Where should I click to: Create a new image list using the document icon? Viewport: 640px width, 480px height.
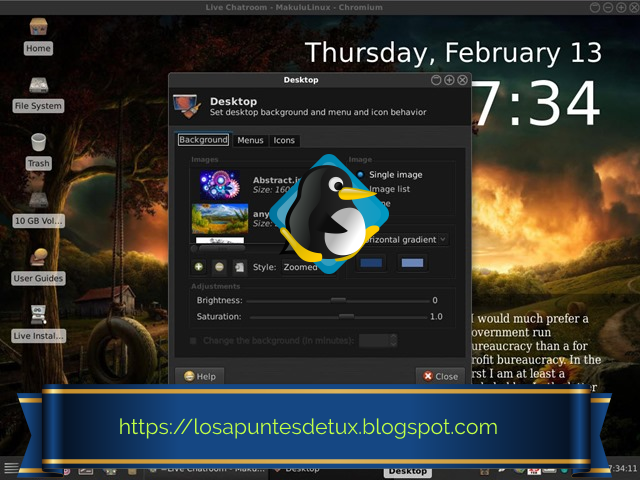coord(240,267)
